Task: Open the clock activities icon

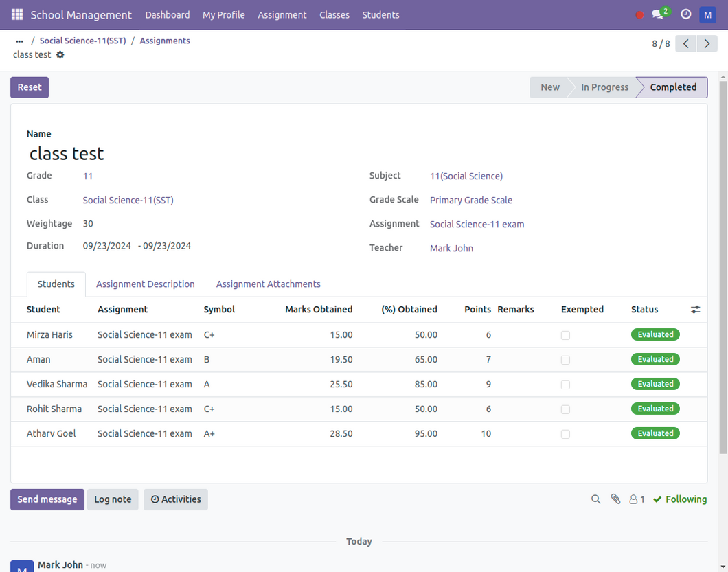Action: tap(685, 14)
